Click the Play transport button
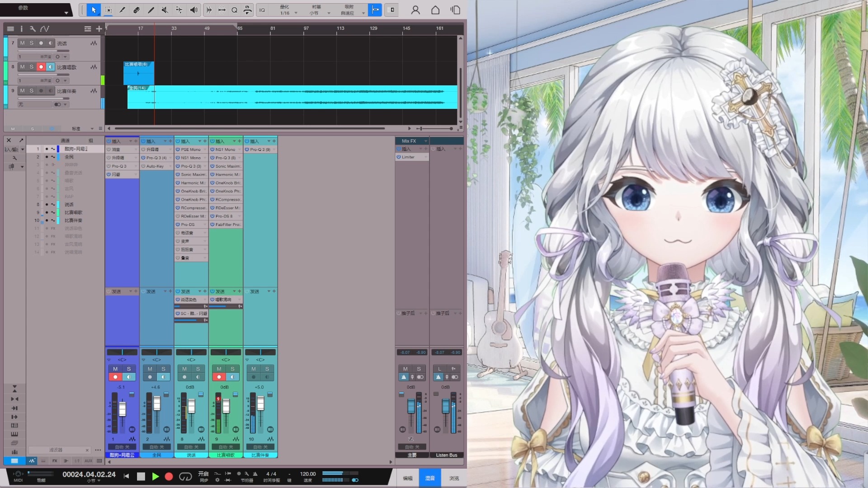The width and height of the screenshot is (868, 488). point(156,476)
